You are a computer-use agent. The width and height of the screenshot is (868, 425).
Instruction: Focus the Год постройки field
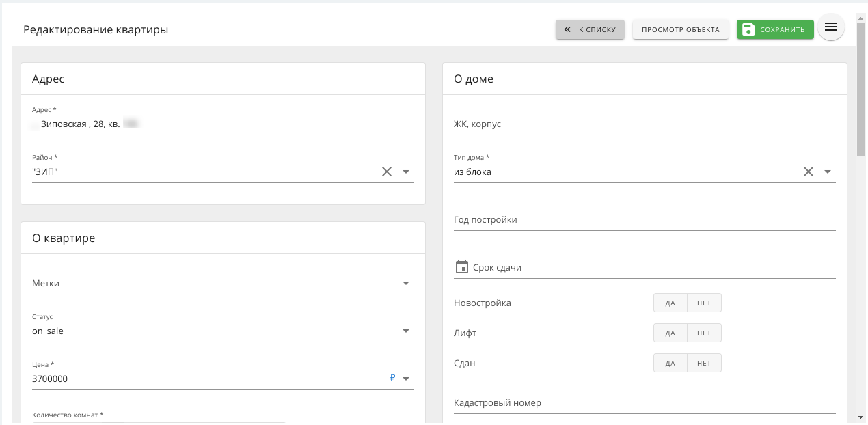[x=644, y=220]
